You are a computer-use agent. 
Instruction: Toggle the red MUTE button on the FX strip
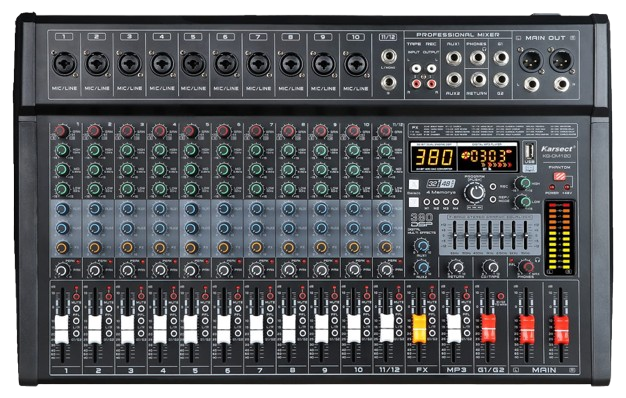pyautogui.click(x=432, y=297)
